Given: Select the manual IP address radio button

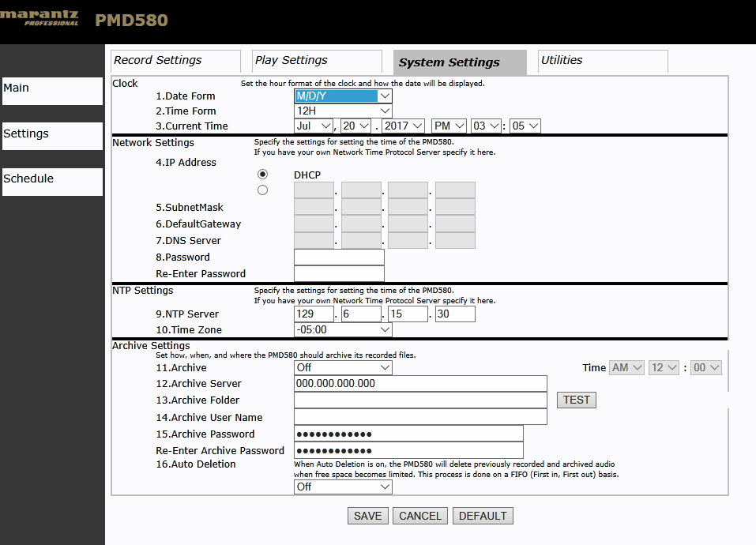Looking at the screenshot, I should point(262,190).
